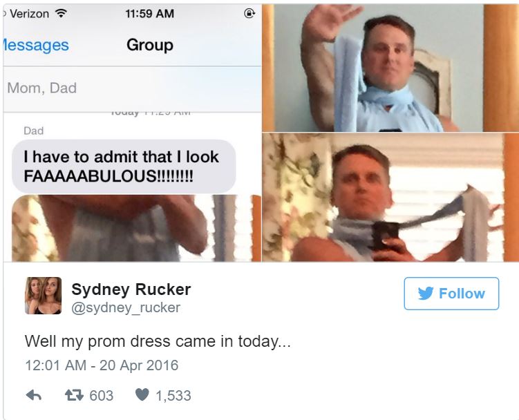Viewport: 519px width, 420px height.
Task: Open the tweet timestamp 12:01 AM - 20 Apr 2016
Action: coord(102,365)
